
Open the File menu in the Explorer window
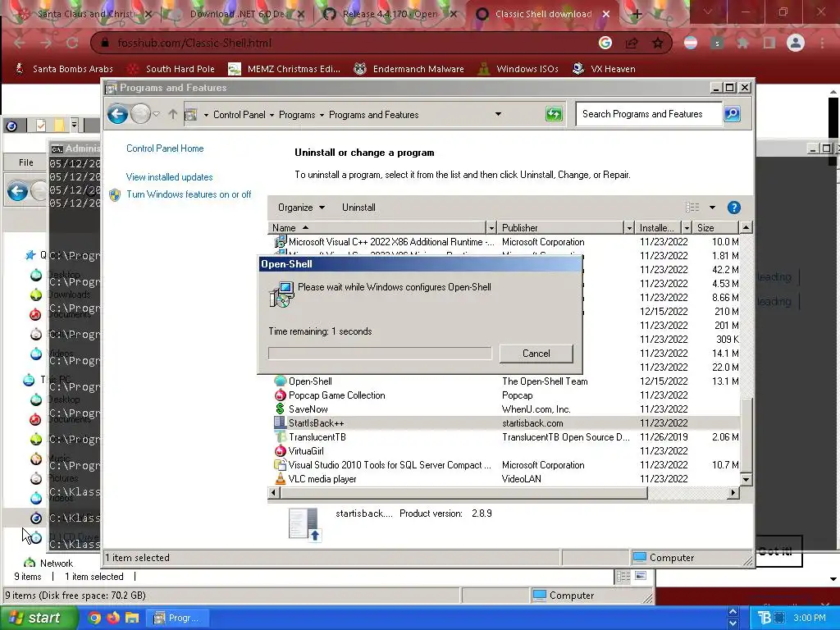coord(25,162)
